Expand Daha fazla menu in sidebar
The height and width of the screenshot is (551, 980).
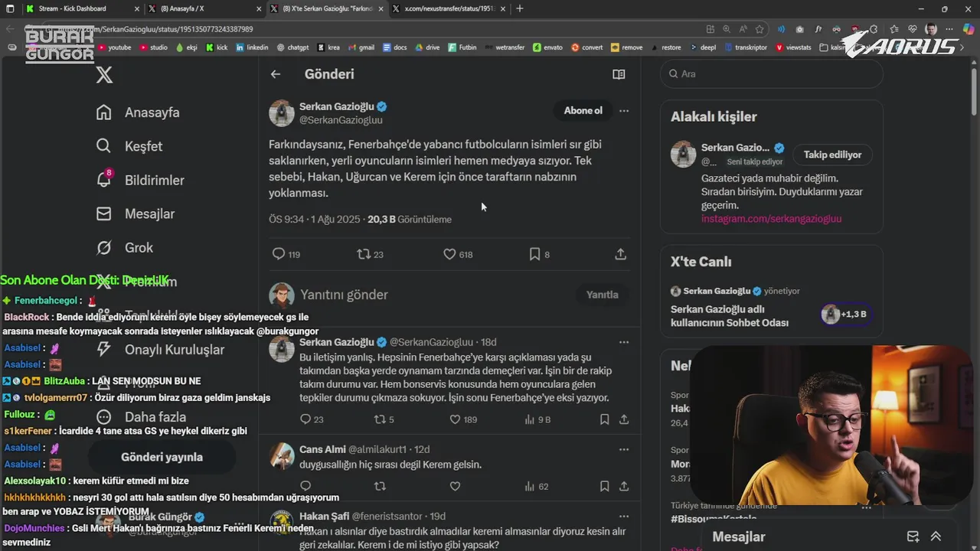(x=141, y=417)
